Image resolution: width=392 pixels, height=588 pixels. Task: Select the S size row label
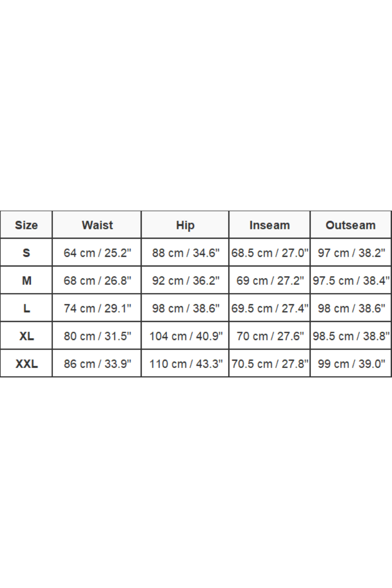pyautogui.click(x=26, y=253)
